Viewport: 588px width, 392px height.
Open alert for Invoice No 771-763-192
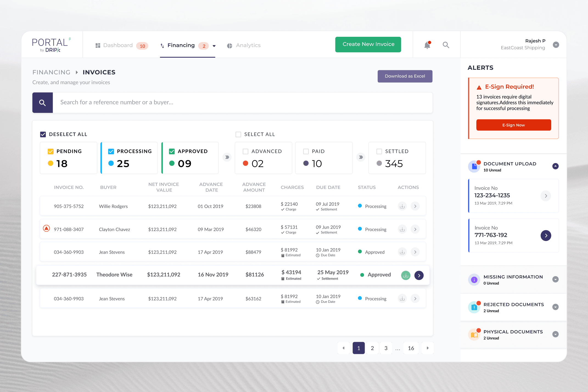pyautogui.click(x=546, y=236)
